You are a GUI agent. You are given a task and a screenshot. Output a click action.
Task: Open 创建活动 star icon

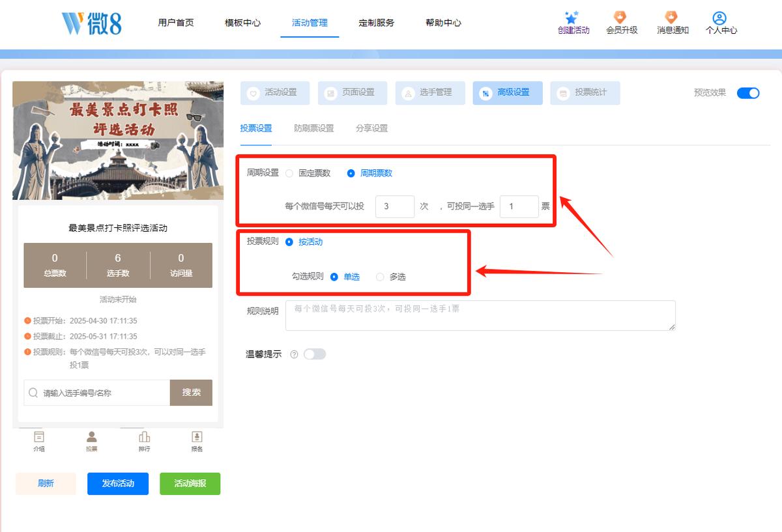point(572,17)
